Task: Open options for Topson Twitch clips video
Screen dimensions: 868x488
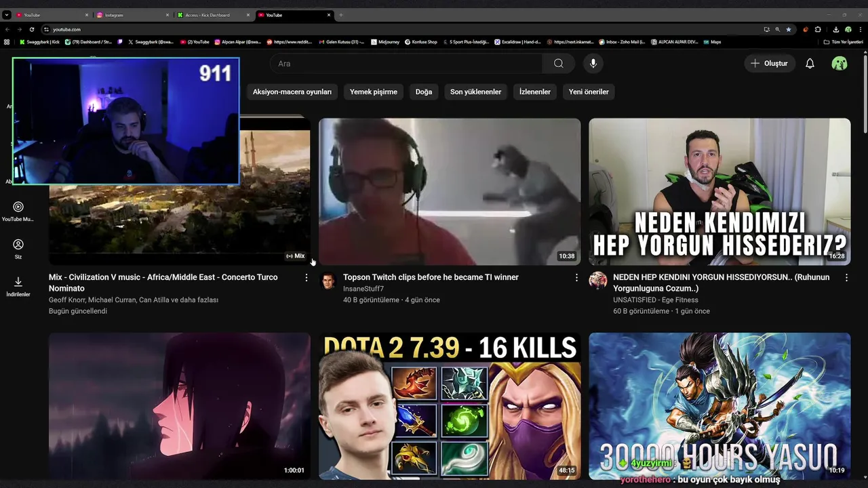Action: pyautogui.click(x=576, y=278)
